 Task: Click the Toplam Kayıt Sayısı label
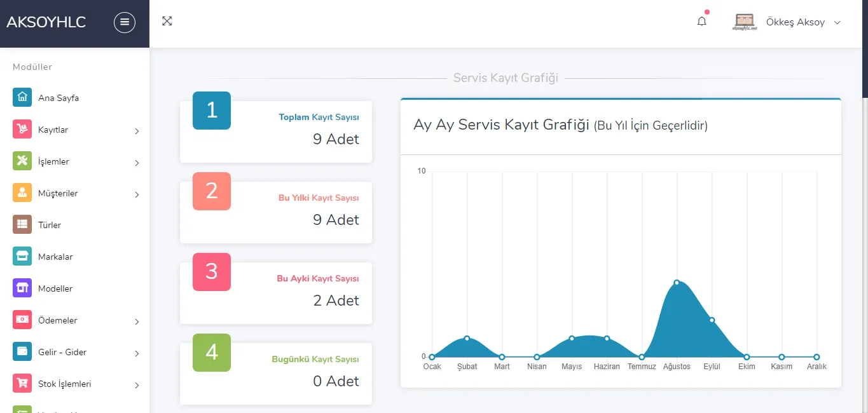[319, 118]
